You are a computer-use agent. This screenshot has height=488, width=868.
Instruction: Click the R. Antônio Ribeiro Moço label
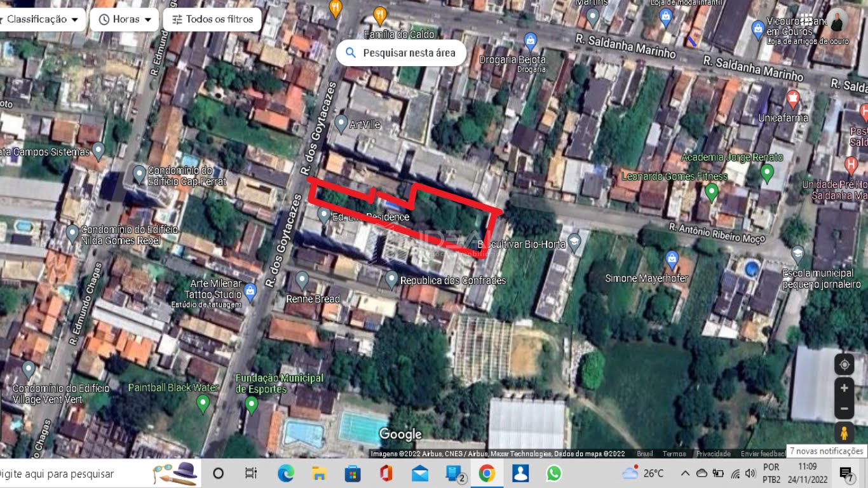click(717, 232)
